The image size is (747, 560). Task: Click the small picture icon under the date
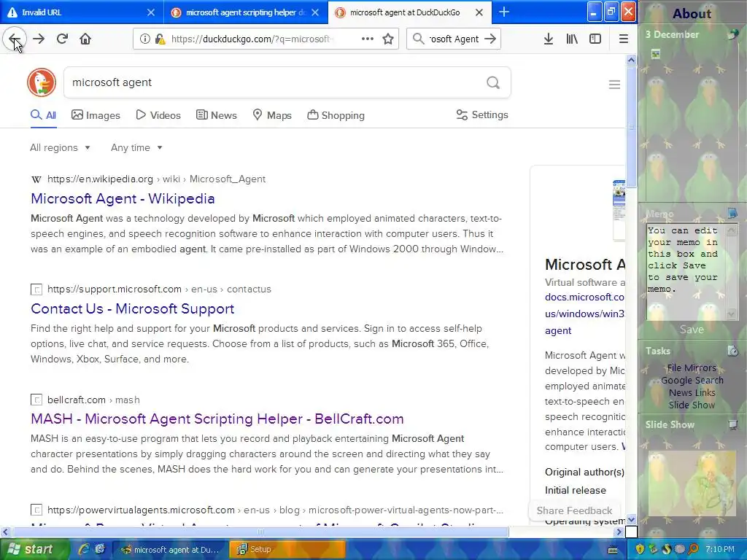[x=656, y=54]
